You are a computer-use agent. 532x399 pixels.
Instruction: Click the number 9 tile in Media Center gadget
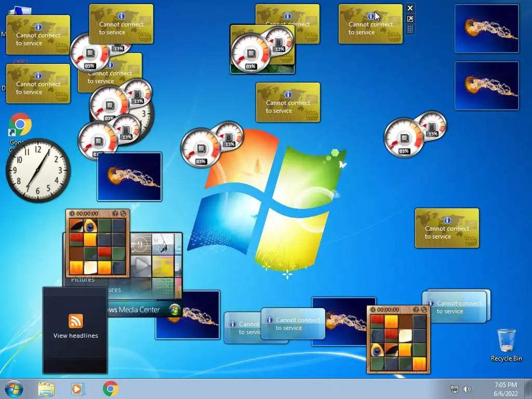pyautogui.click(x=140, y=244)
